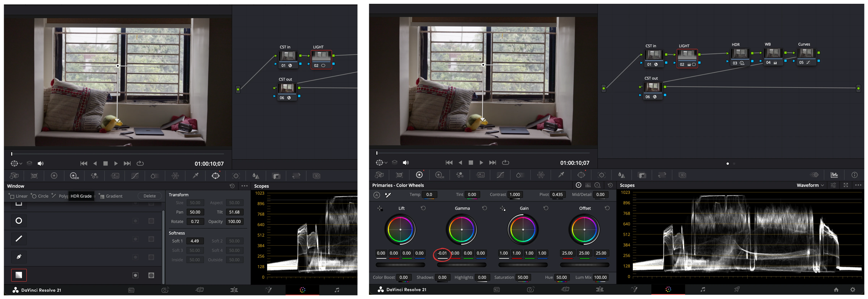Open Power Window palette in right screenshot
Viewport: 868px width, 299px height.
pyautogui.click(x=581, y=175)
